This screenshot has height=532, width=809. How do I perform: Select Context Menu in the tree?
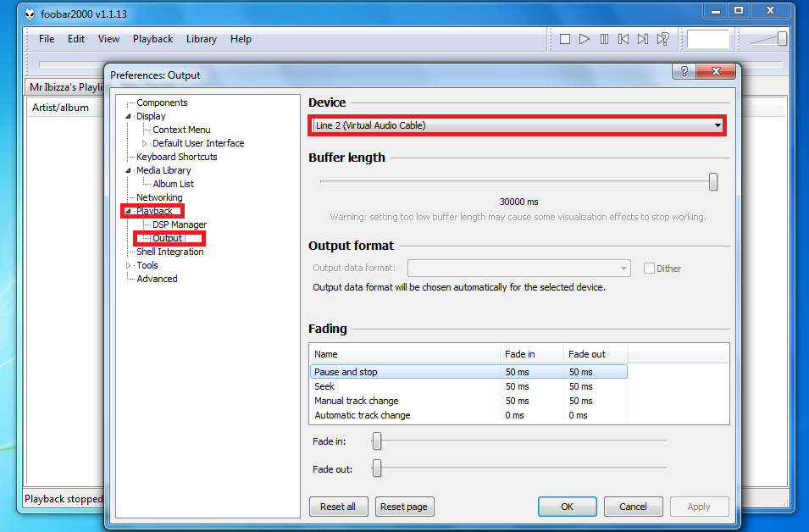tap(181, 130)
